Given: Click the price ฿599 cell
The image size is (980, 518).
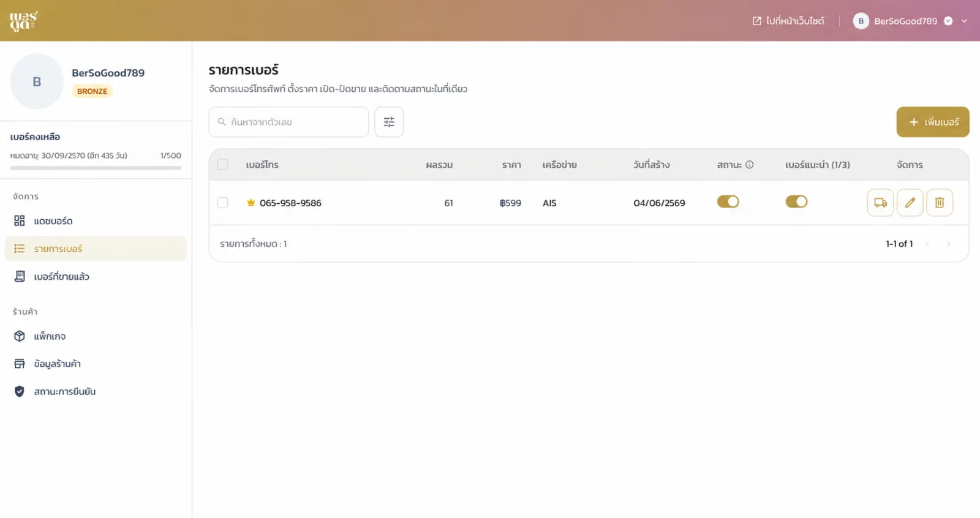Looking at the screenshot, I should pos(510,203).
